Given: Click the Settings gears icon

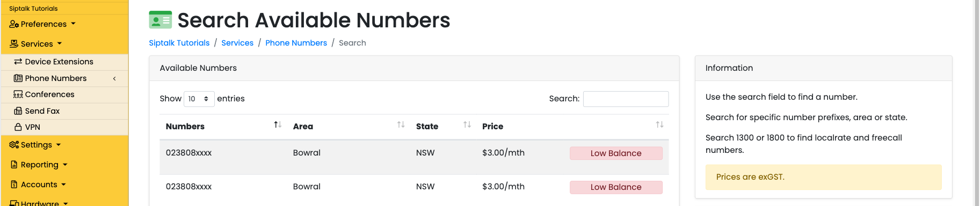Looking at the screenshot, I should 14,145.
